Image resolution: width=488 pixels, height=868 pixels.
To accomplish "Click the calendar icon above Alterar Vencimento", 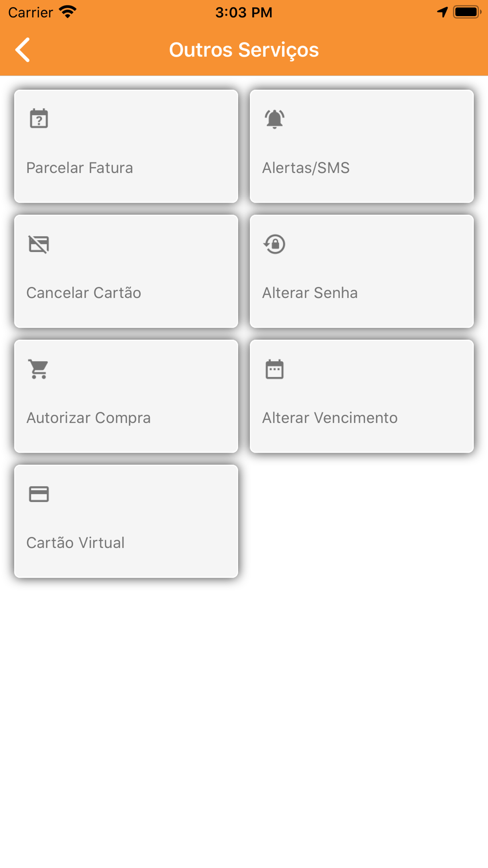I will click(275, 369).
